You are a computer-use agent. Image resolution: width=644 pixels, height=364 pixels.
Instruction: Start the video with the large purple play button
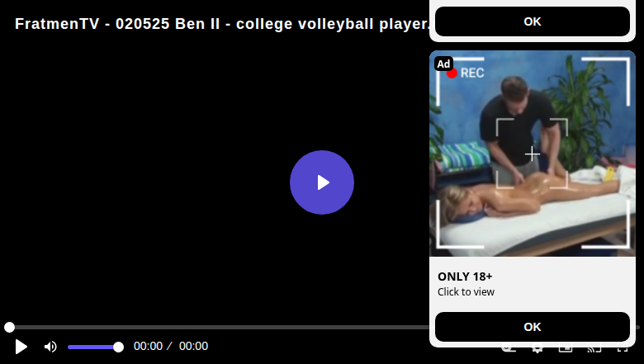(x=322, y=182)
